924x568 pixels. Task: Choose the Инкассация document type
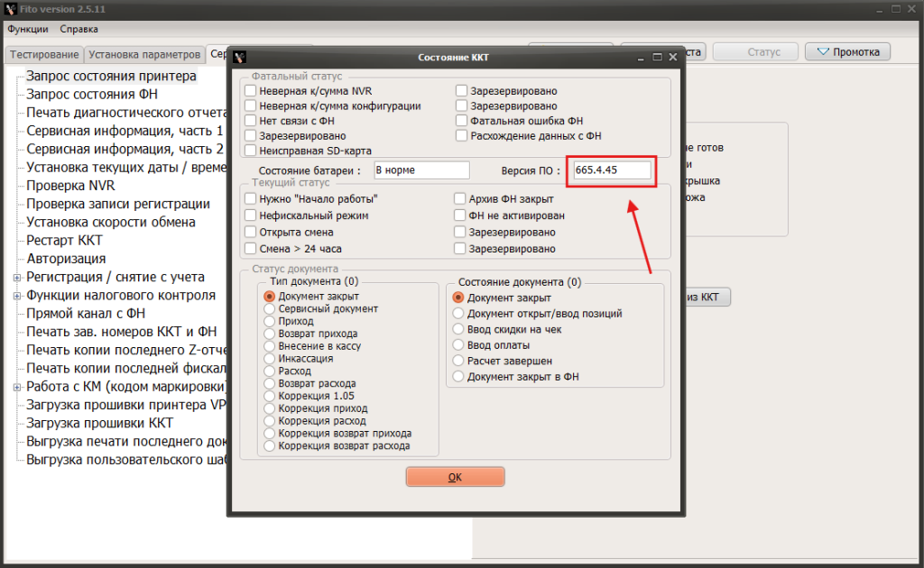pos(269,358)
